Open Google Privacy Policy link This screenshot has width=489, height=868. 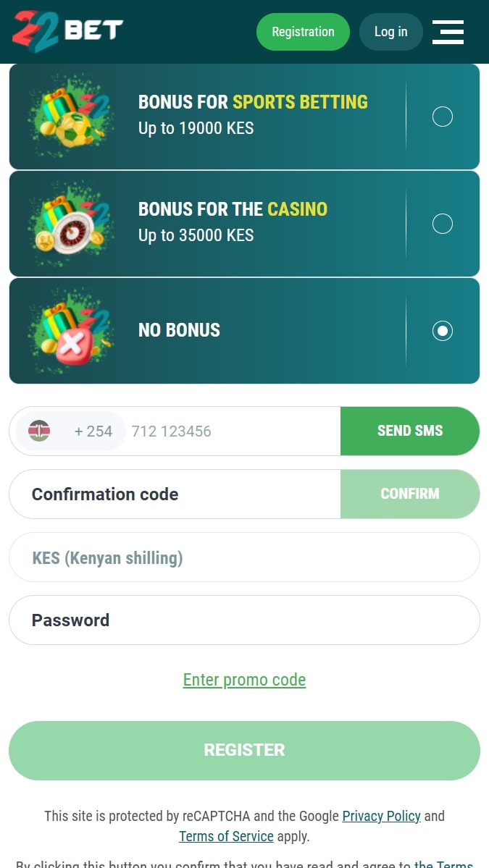[x=382, y=815]
